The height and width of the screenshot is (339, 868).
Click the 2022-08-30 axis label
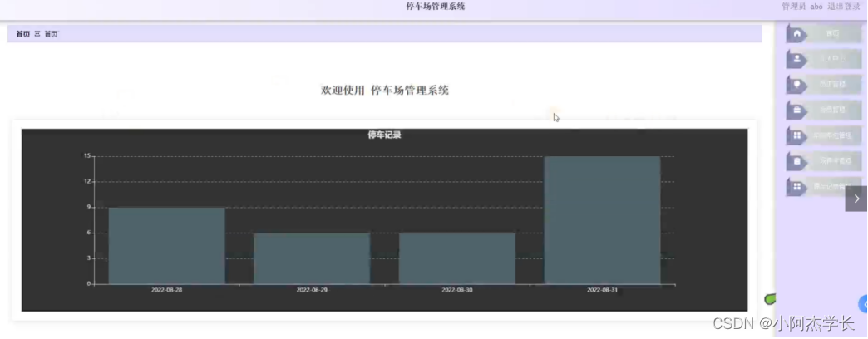456,290
